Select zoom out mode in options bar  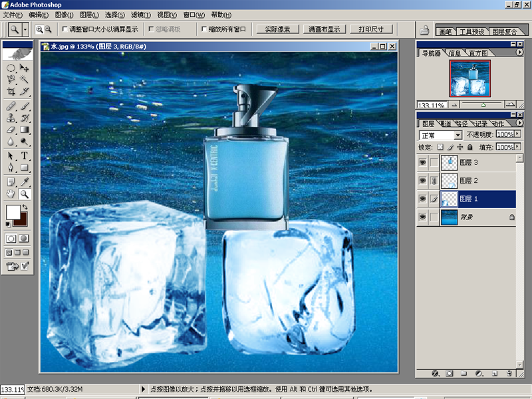(x=48, y=29)
